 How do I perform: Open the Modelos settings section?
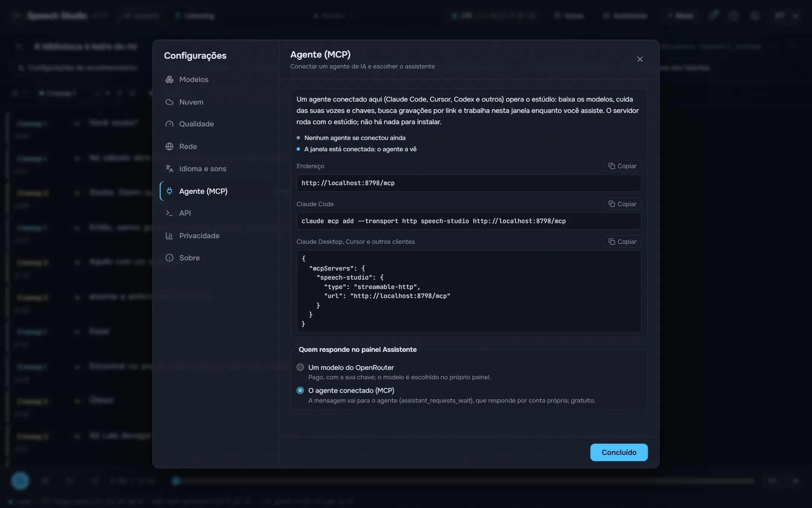pyautogui.click(x=216, y=79)
